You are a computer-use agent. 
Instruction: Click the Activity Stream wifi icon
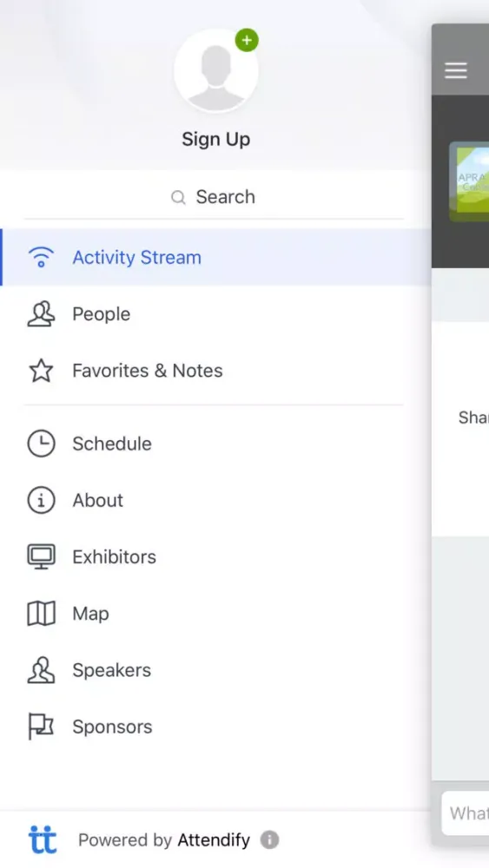click(41, 258)
